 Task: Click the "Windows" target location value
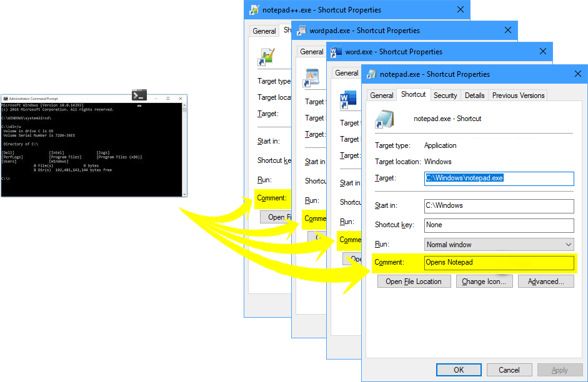click(x=437, y=162)
